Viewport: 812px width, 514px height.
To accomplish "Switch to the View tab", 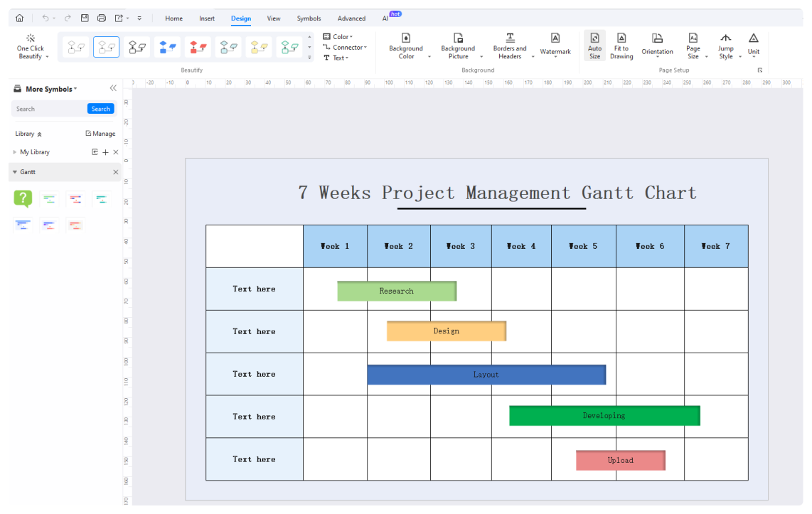I will pyautogui.click(x=274, y=18).
